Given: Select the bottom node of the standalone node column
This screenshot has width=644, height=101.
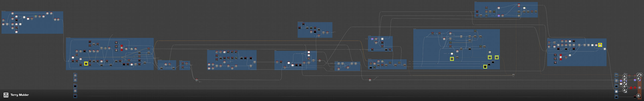Looking at the screenshot, I should (75, 96).
